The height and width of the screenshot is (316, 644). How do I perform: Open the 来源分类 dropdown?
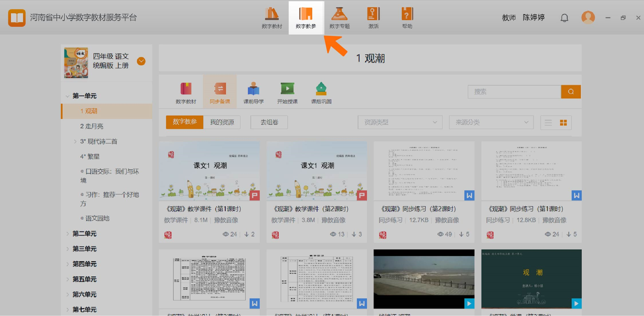[x=491, y=122]
